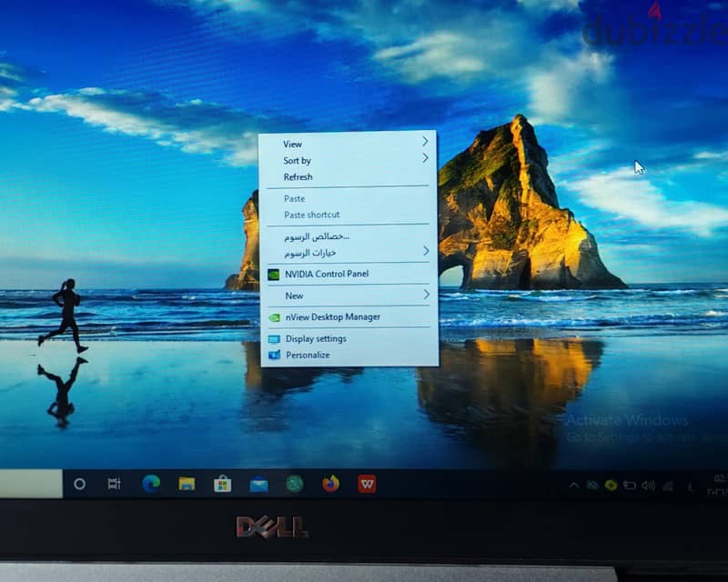The image size is (728, 582).
Task: Click the monitor icon beside Display settings
Action: pyautogui.click(x=275, y=339)
